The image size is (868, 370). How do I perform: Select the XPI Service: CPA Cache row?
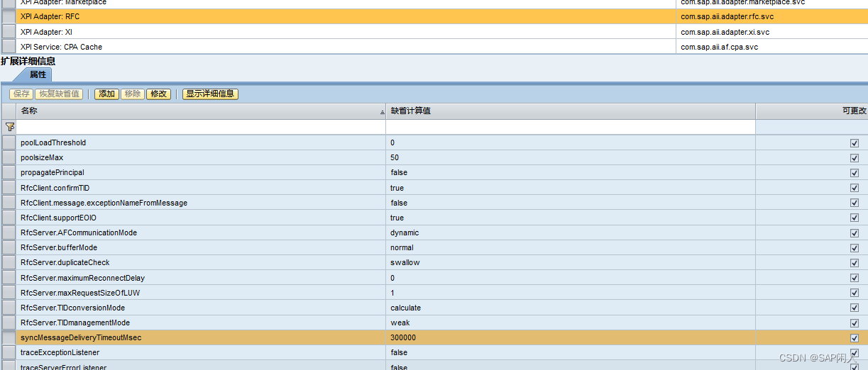[x=434, y=47]
